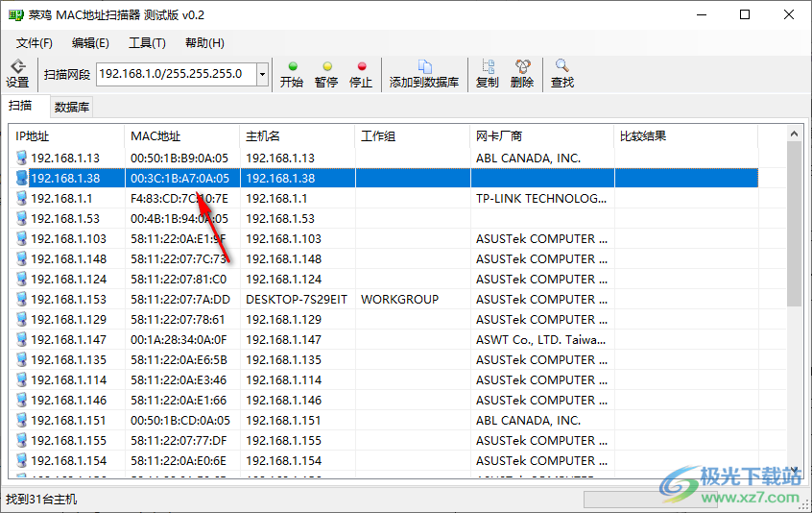Pause the scan using the yellow 暂停 icon
The image size is (812, 513).
coord(326,73)
